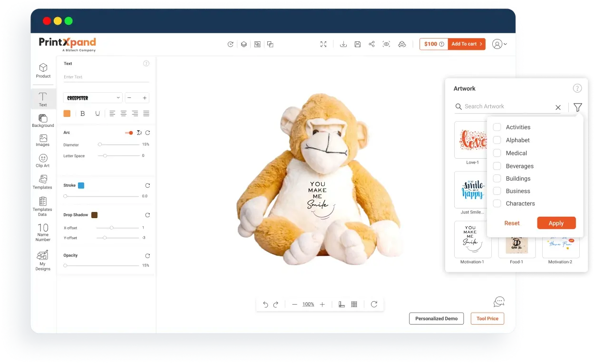The height and width of the screenshot is (364, 595).
Task: Click the blue Stroke color swatch
Action: pos(81,185)
